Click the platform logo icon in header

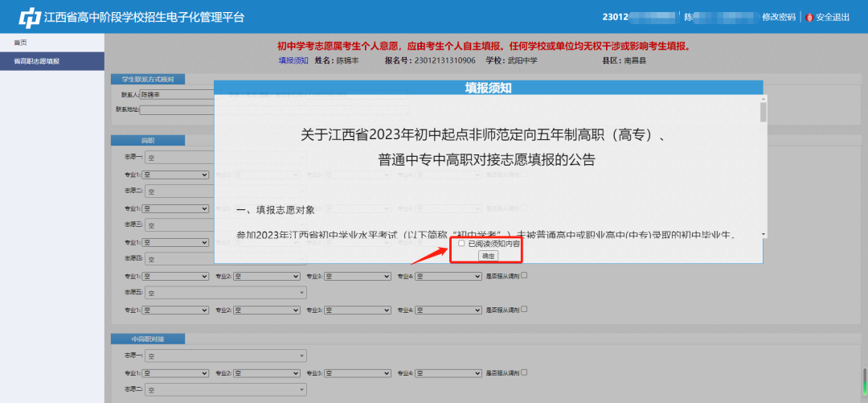click(29, 17)
